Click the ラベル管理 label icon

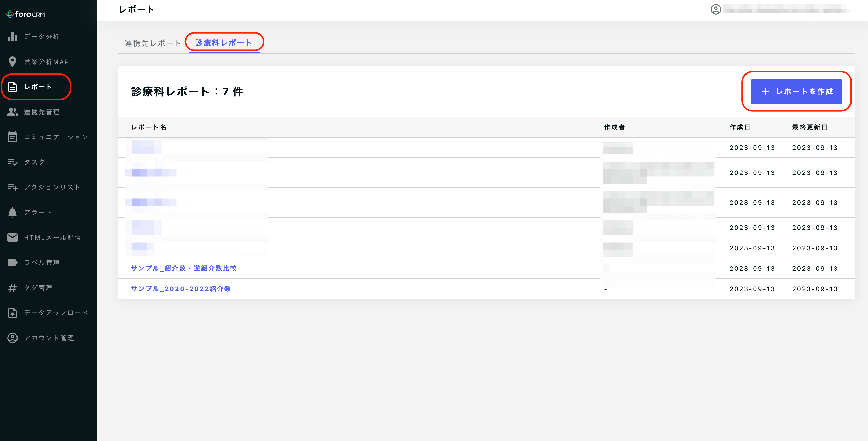(13, 263)
